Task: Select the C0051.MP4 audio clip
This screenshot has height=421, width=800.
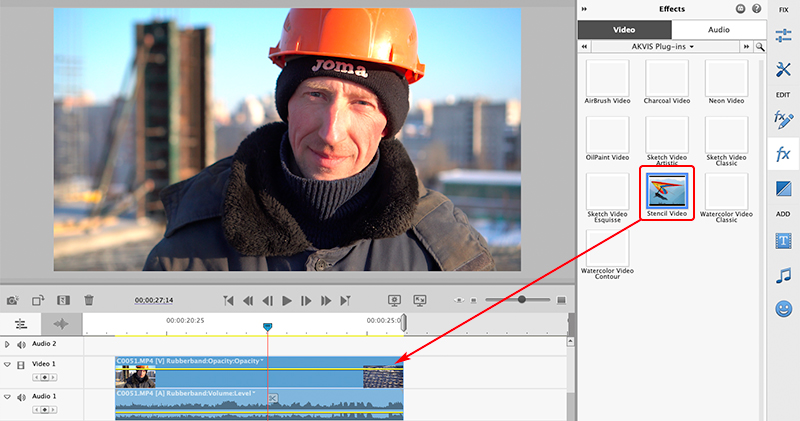Action: 259,405
